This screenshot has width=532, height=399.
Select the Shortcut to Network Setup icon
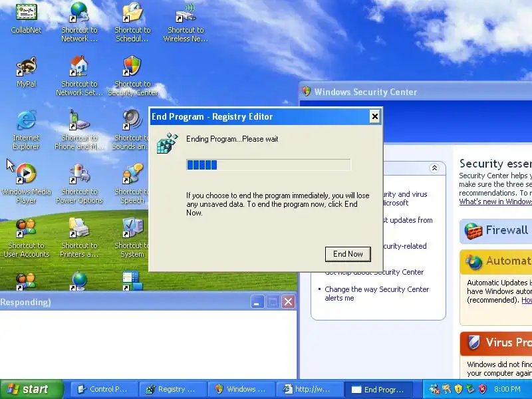[x=79, y=76]
